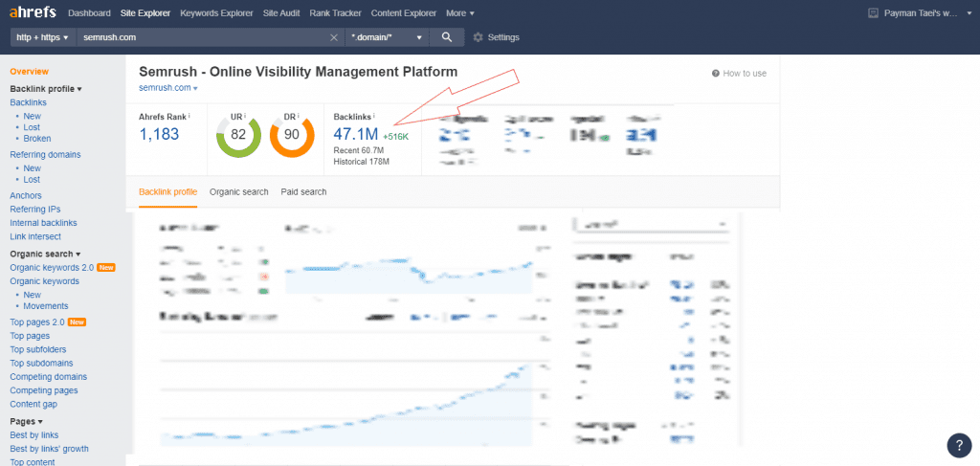Open Top pages 2.0
The image size is (980, 466).
37,322
